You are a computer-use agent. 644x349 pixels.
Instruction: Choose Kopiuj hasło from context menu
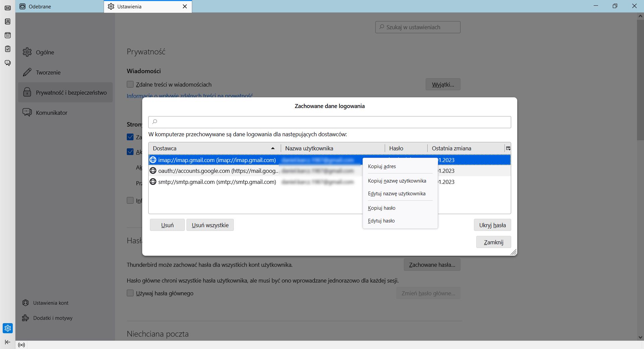pyautogui.click(x=400, y=208)
